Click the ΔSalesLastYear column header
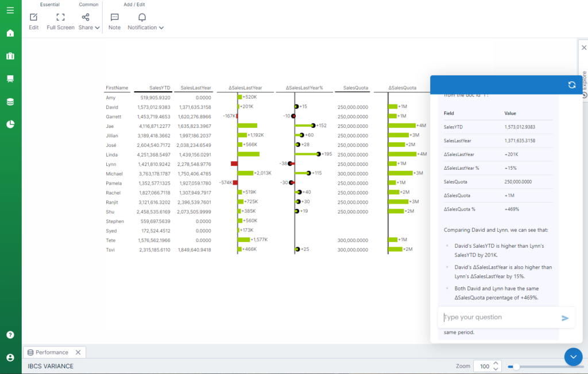 coord(245,88)
